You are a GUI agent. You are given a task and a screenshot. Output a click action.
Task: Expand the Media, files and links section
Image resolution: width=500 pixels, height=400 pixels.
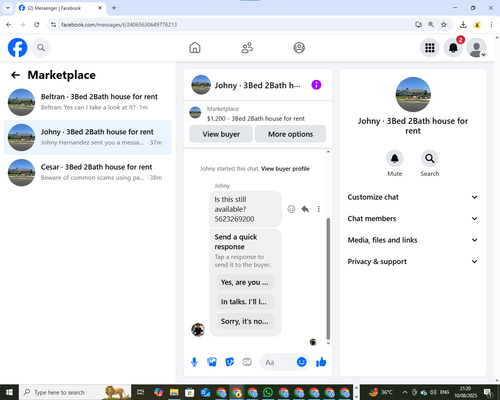[413, 240]
